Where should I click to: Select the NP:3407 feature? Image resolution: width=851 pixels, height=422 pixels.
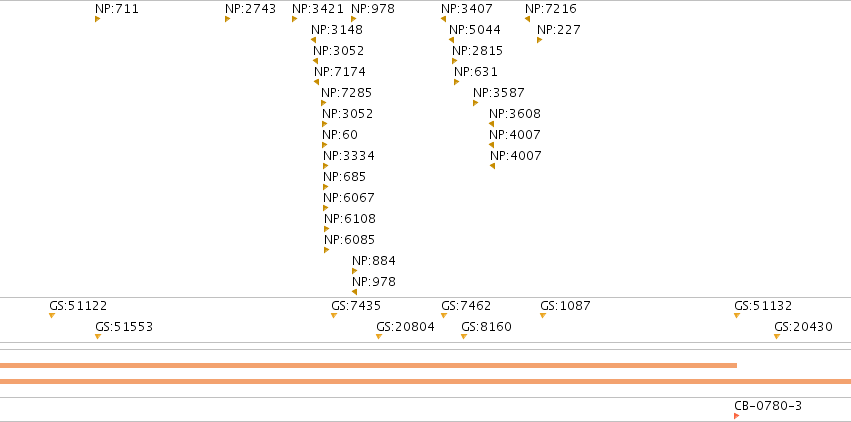click(467, 9)
